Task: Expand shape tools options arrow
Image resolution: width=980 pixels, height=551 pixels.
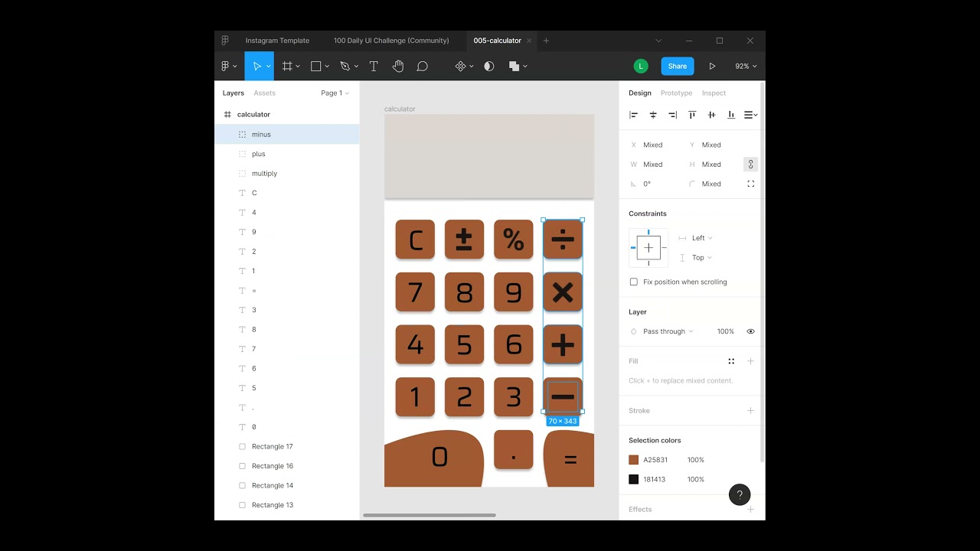Action: click(327, 67)
